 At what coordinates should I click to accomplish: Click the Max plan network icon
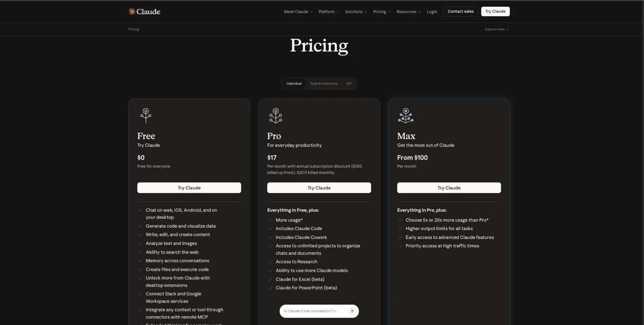(406, 115)
